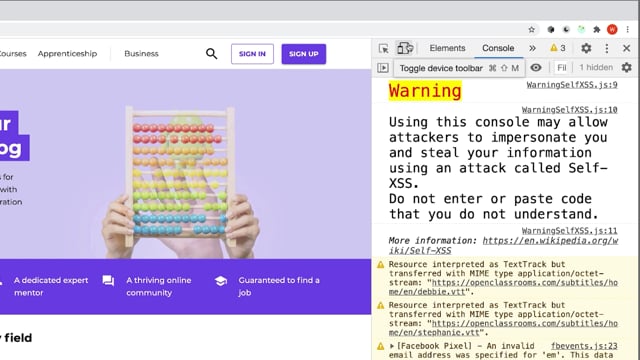Select the inspect element picker icon
This screenshot has width=640, height=360.
tap(384, 49)
